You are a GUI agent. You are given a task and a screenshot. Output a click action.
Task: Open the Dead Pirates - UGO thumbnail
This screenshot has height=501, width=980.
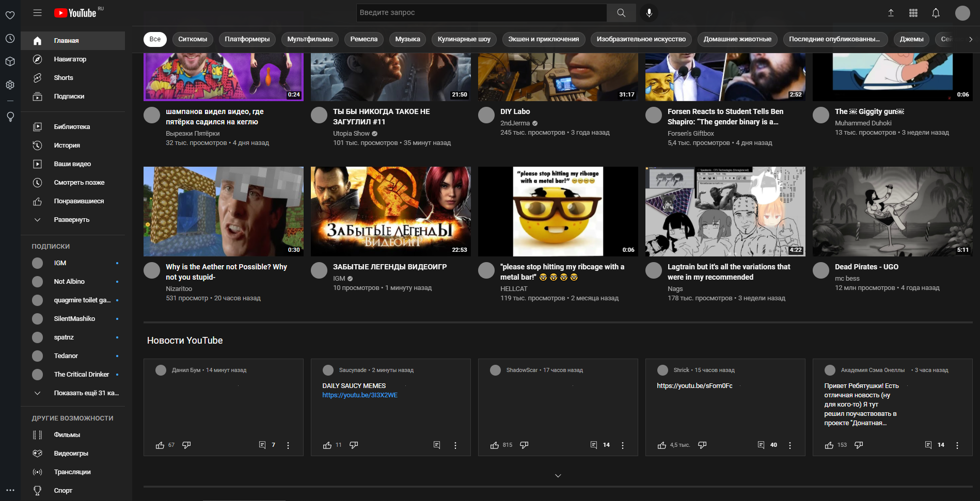(892, 212)
